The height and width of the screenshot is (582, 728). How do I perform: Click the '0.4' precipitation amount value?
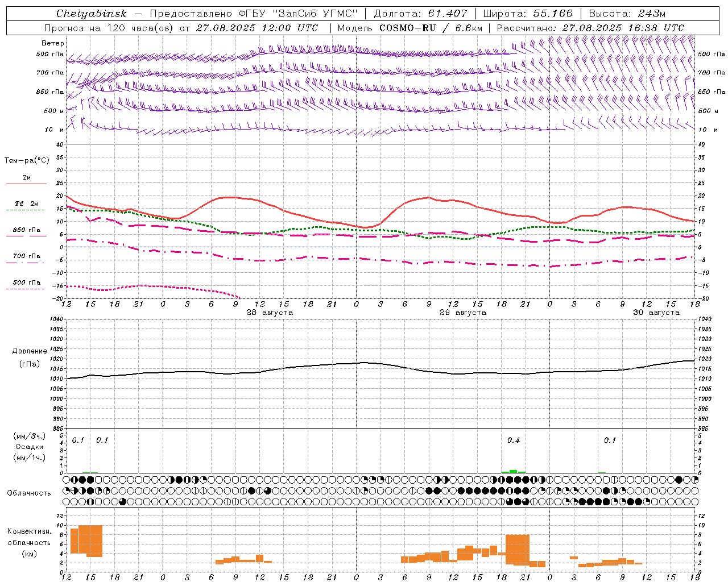pos(514,440)
